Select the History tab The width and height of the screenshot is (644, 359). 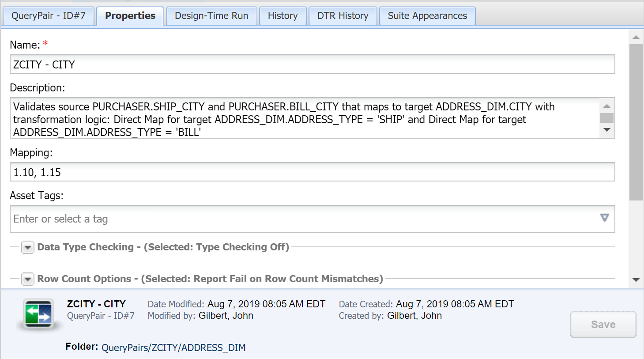pos(282,16)
